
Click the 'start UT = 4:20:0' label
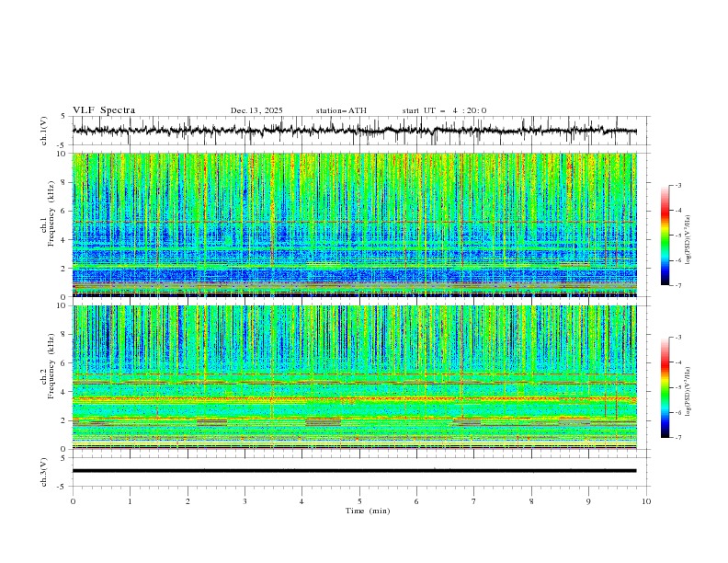pos(444,110)
